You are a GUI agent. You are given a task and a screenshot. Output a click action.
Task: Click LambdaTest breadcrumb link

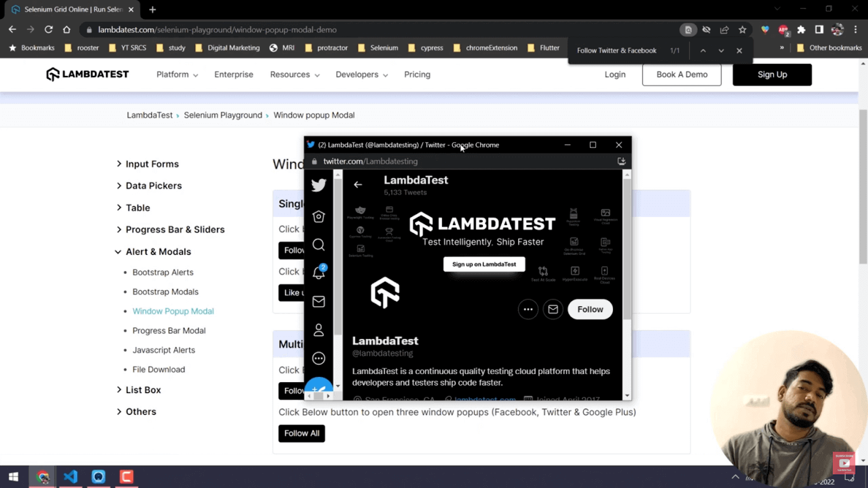point(150,115)
